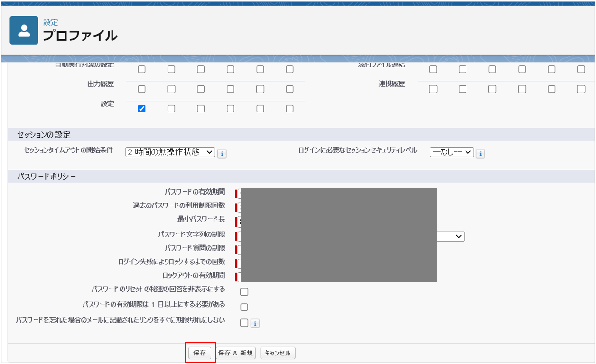Tick the first checkbox in 連携履歴 row
The height and width of the screenshot is (364, 596).
(x=433, y=89)
